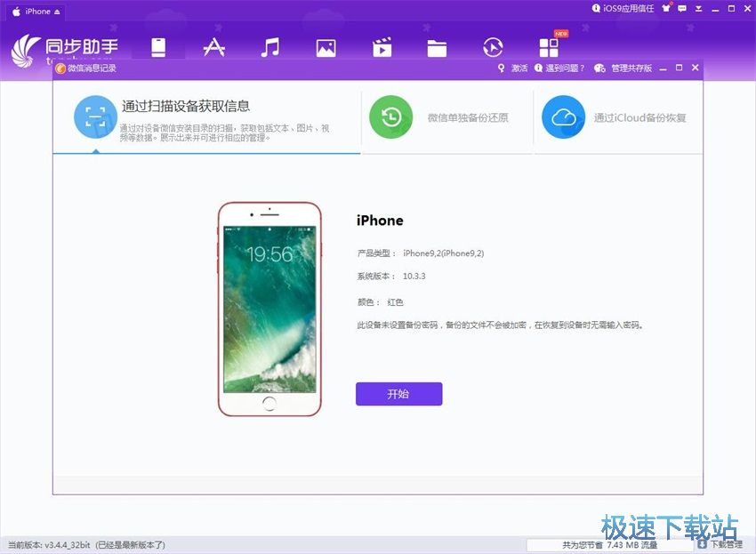Minimize the 微信消息记录 window

point(663,68)
